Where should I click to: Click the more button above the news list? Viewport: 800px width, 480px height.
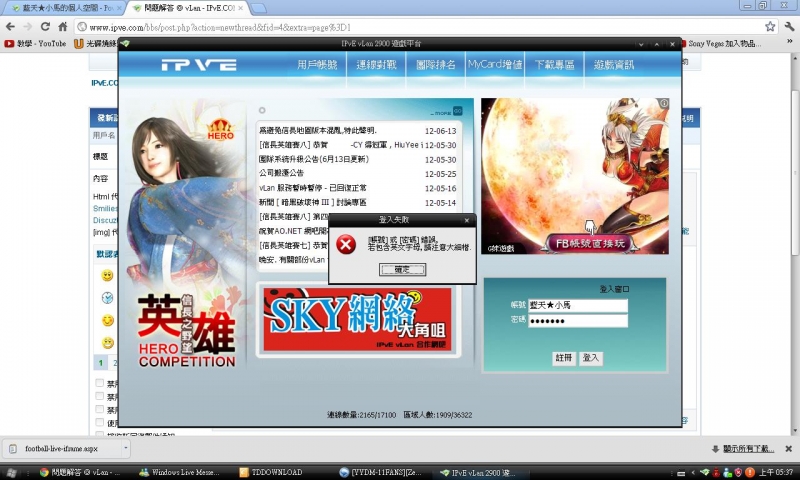click(x=446, y=111)
